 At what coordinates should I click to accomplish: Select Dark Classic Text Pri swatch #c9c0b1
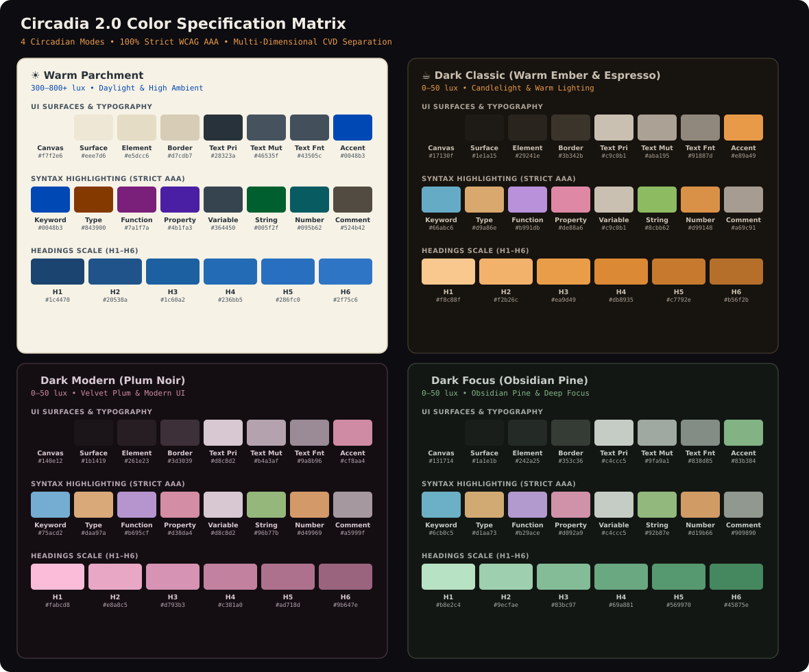[x=614, y=128]
